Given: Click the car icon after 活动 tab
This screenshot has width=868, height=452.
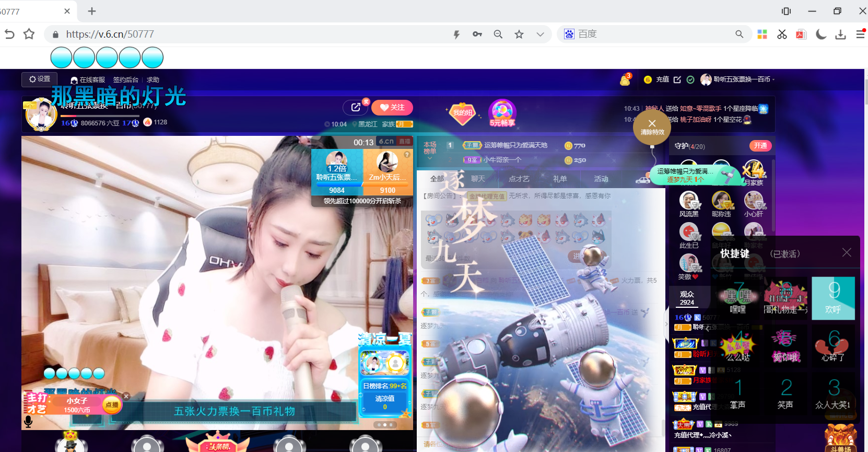Looking at the screenshot, I should [x=643, y=180].
